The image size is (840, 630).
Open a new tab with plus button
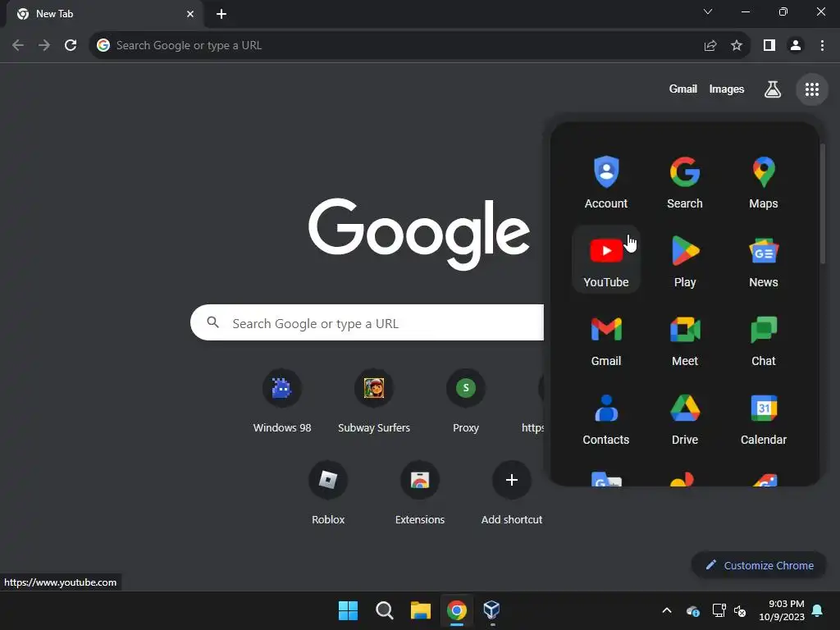[x=221, y=14]
